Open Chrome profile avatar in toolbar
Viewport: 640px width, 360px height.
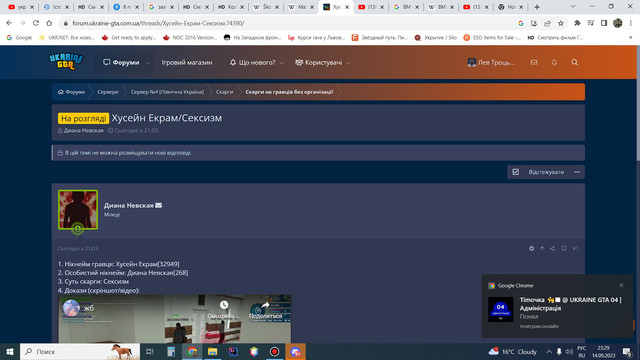pyautogui.click(x=618, y=23)
